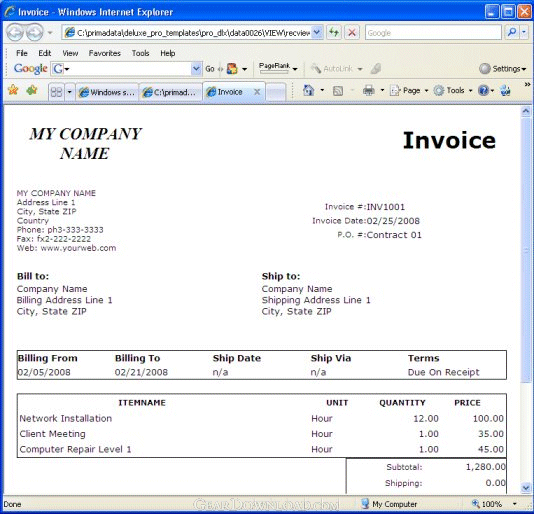
Task: Click the 'Contract 01' P.O. value
Action: coord(394,235)
